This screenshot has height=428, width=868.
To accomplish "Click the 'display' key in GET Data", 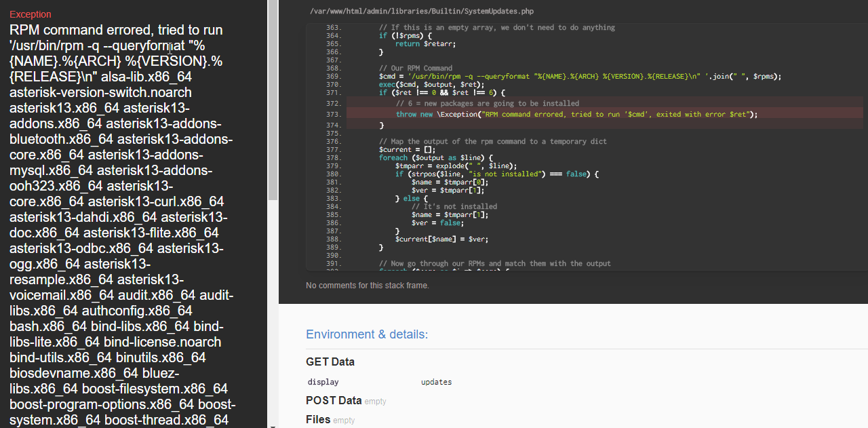I will click(323, 382).
